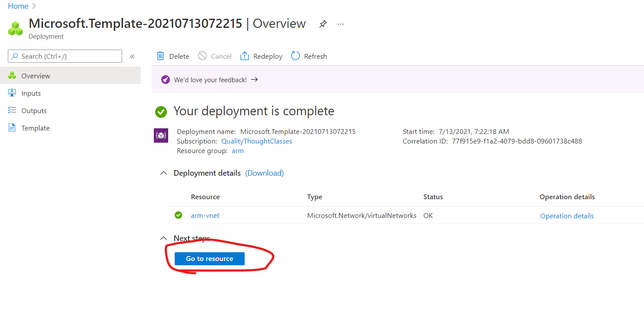Screen dimensions: 644x314
Task: Click the Redeploy upload icon
Action: 245,56
